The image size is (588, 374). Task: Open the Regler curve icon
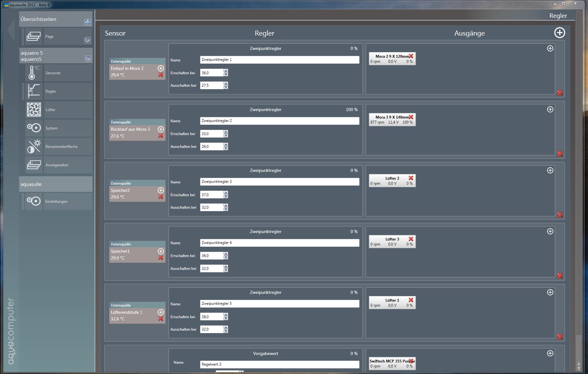pyautogui.click(x=34, y=91)
